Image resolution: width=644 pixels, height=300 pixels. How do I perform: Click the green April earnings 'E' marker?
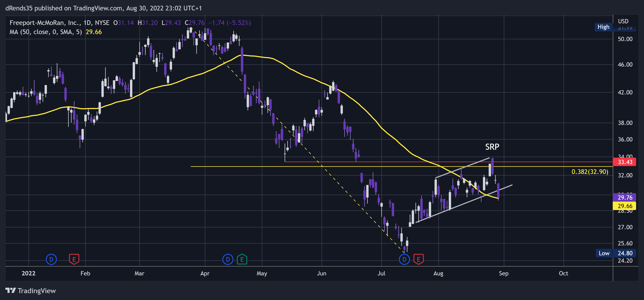[x=242, y=259]
